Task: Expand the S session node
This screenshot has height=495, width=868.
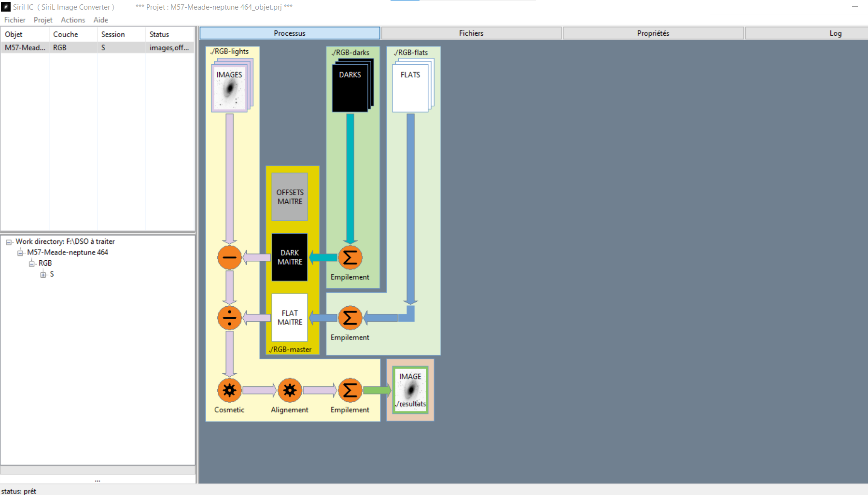Action: 43,274
